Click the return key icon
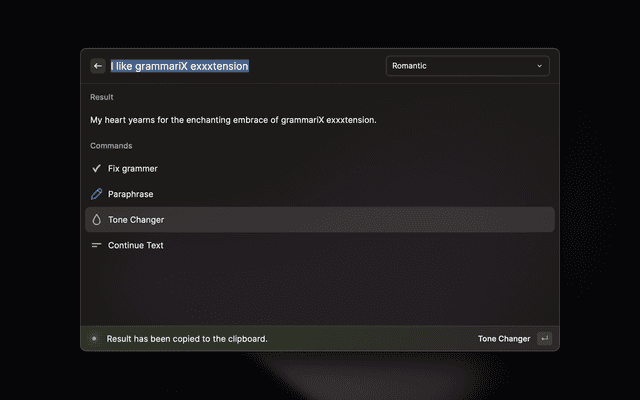This screenshot has width=640, height=400. click(x=544, y=339)
